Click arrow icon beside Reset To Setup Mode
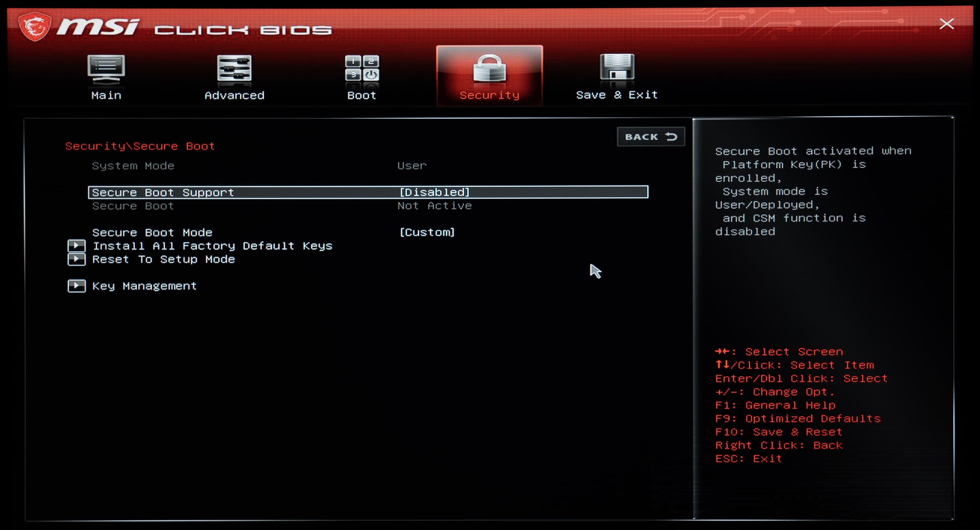Viewport: 980px width, 530px height. 76,259
